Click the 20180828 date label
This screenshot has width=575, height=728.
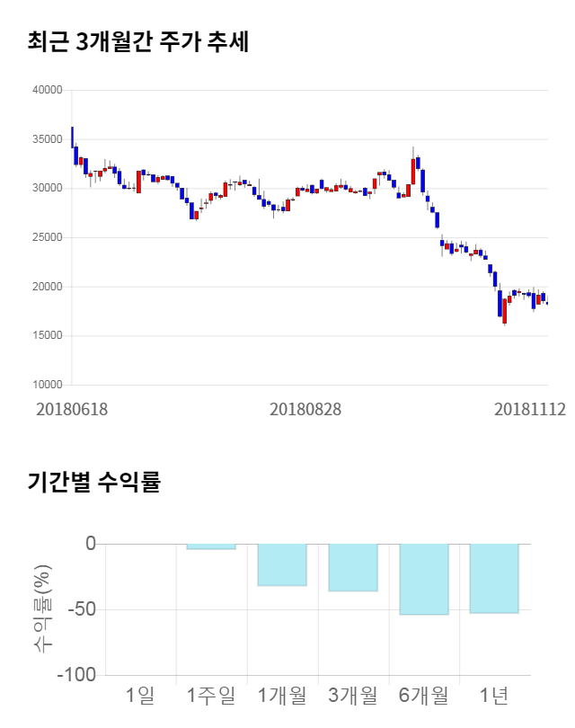coord(305,409)
